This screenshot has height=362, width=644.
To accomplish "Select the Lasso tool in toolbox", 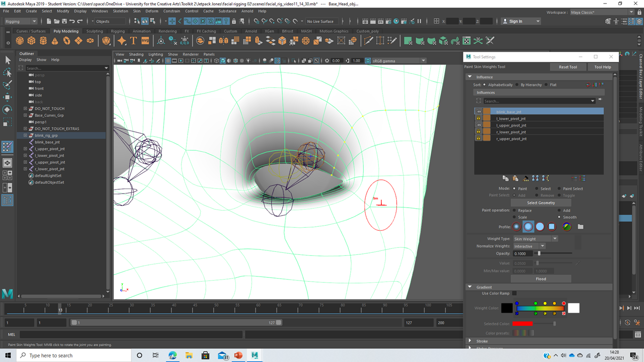I will 8,72.
